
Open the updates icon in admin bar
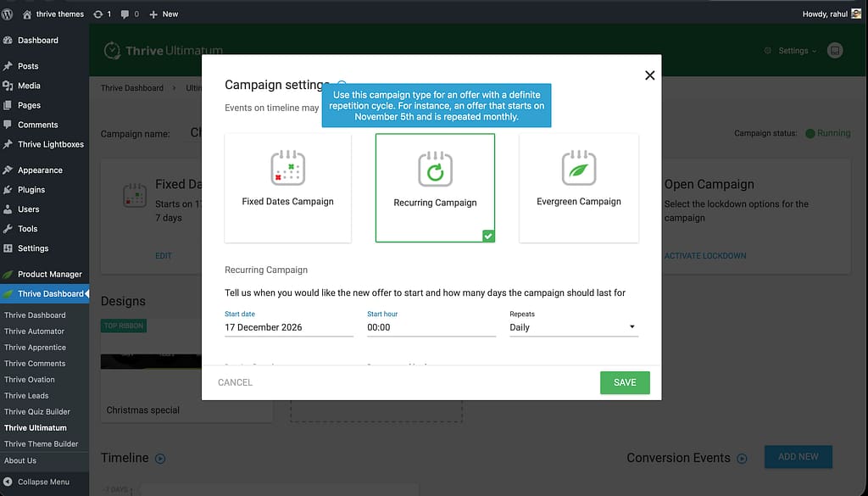tap(102, 14)
